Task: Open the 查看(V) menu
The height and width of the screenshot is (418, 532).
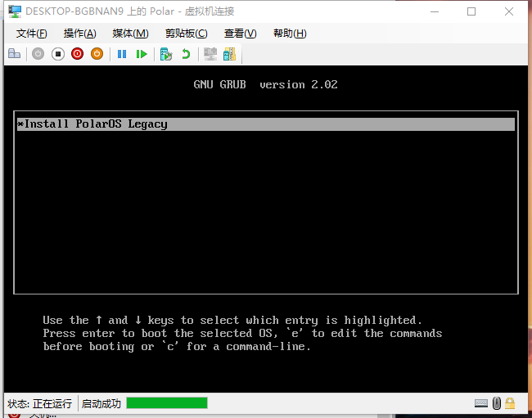Action: pos(240,34)
